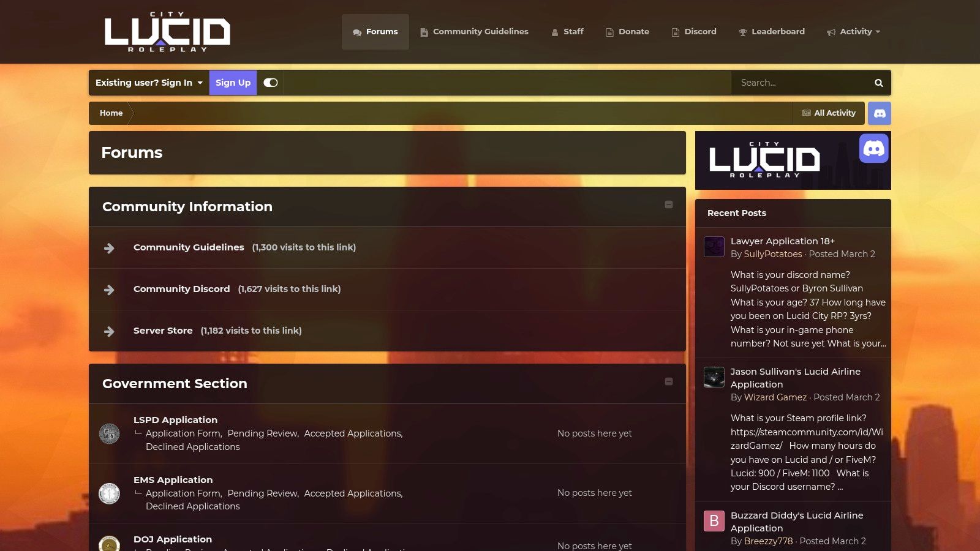Click the Discord icon button beside All Activity
Screen dimensions: 980x551
click(x=880, y=113)
